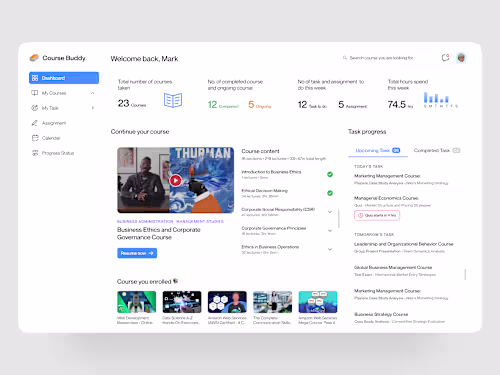Toggle Introduction to Business Ethics completed check
500x375 pixels.
point(330,174)
